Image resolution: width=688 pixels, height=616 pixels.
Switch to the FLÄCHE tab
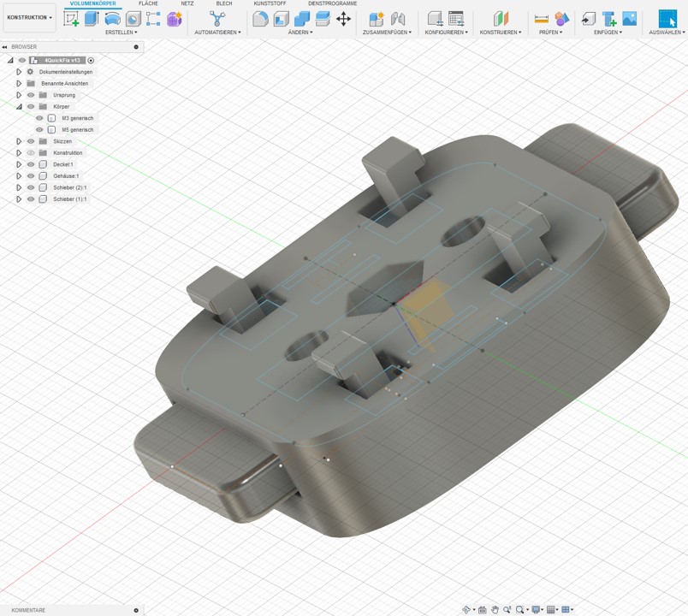(148, 3)
